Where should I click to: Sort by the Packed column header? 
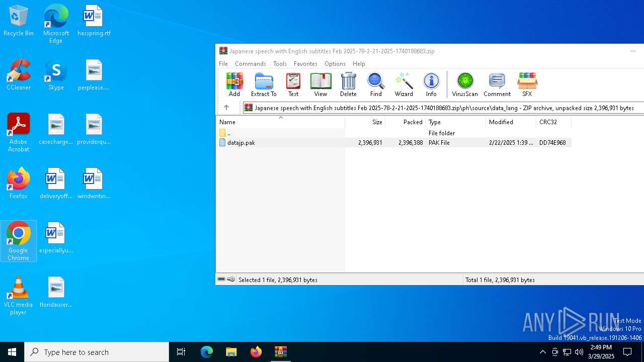coord(406,122)
